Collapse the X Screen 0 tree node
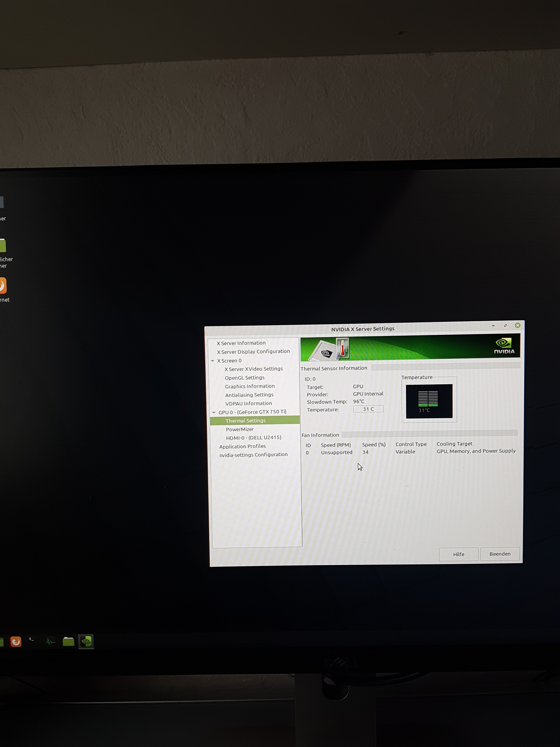The height and width of the screenshot is (747, 560). [x=213, y=361]
